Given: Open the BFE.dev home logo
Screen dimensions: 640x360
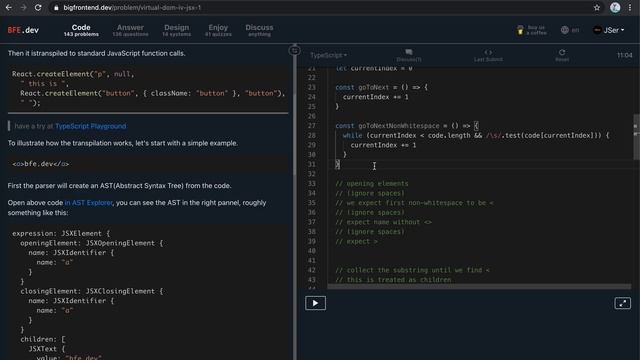Looking at the screenshot, I should pos(23,30).
